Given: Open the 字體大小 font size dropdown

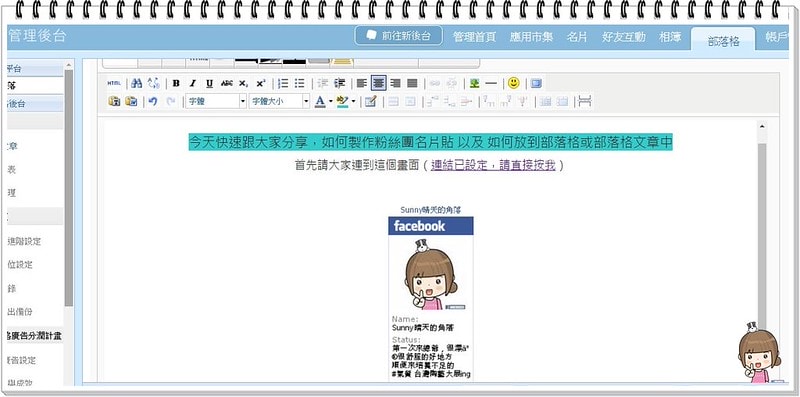Looking at the screenshot, I should pos(280,102).
